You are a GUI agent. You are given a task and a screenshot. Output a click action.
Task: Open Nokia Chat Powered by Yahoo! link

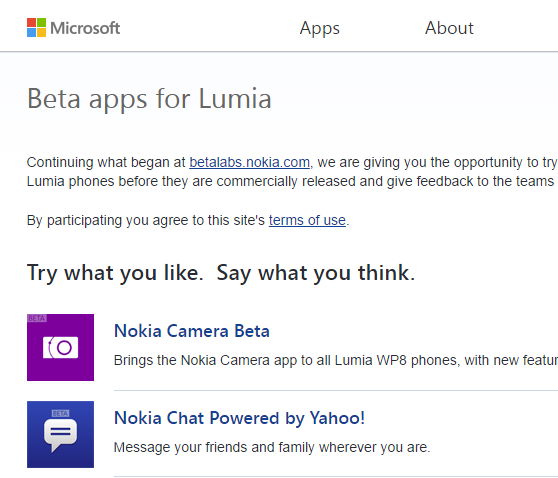click(239, 418)
